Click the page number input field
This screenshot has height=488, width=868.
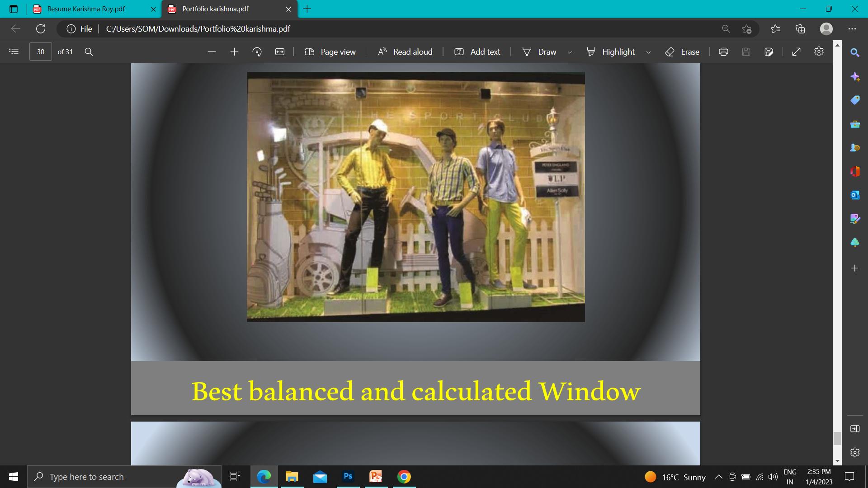tap(41, 52)
